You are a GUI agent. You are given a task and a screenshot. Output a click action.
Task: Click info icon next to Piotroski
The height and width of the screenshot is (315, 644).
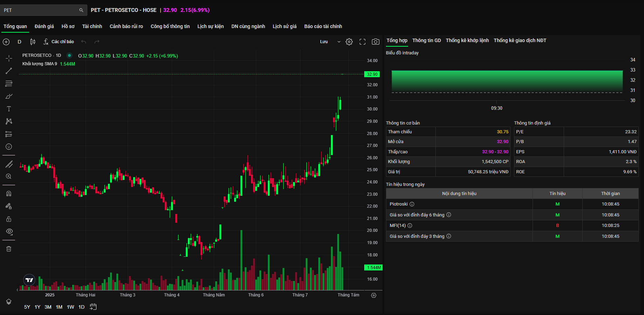[412, 204]
